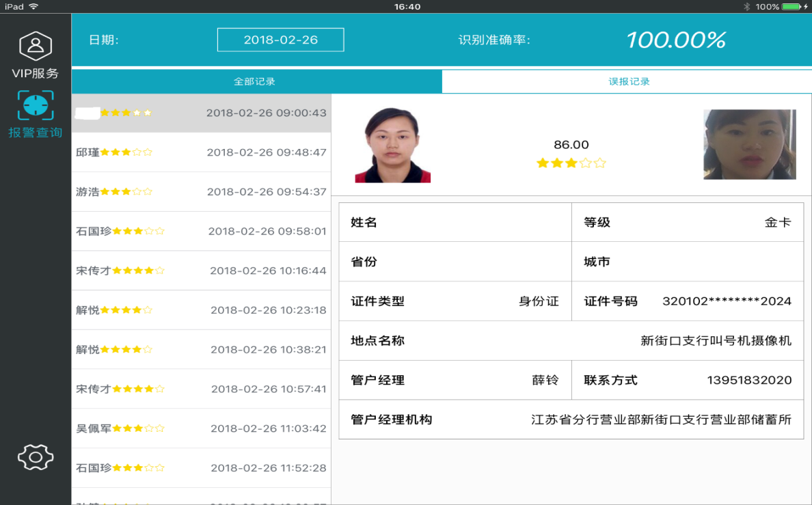Select 游浩 record at 09:54:37
The image size is (812, 505).
pyautogui.click(x=201, y=192)
